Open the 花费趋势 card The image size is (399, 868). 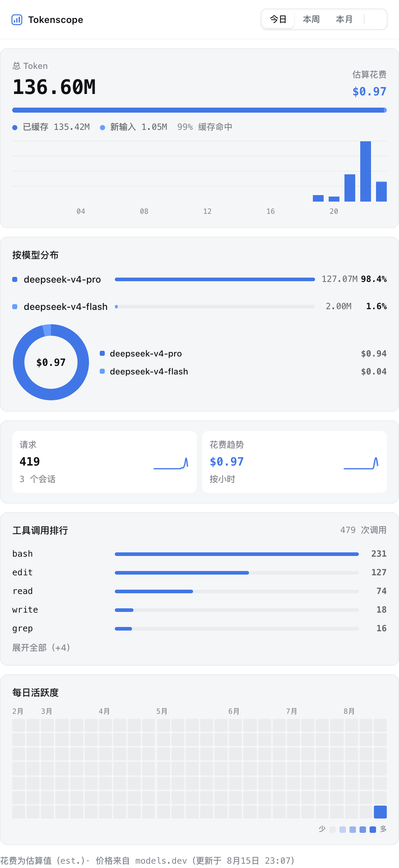coord(295,462)
